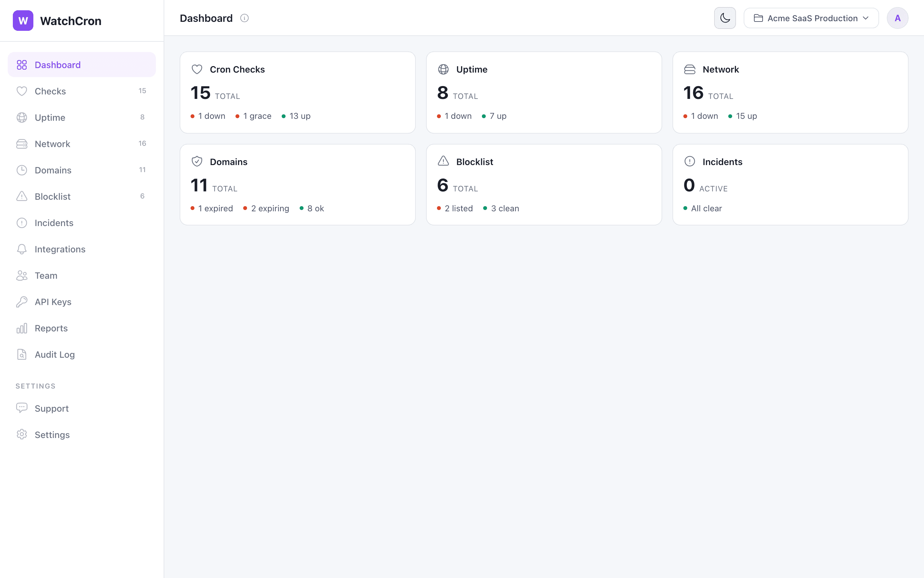Click the Network count badge 16 in sidebar

pyautogui.click(x=142, y=144)
